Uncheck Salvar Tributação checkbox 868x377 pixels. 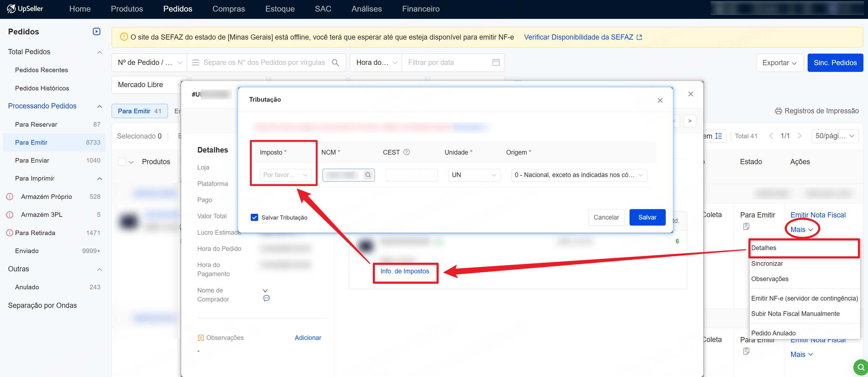[x=254, y=217]
